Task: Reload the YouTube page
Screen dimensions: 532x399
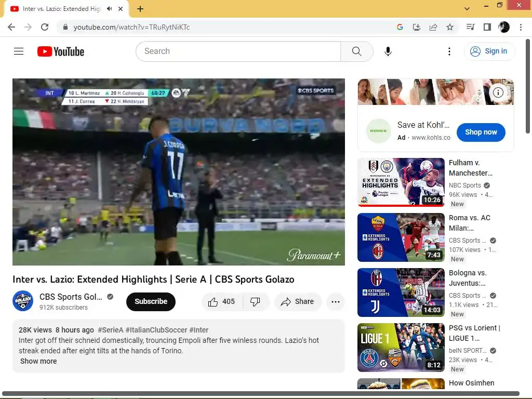Action: coord(45,27)
